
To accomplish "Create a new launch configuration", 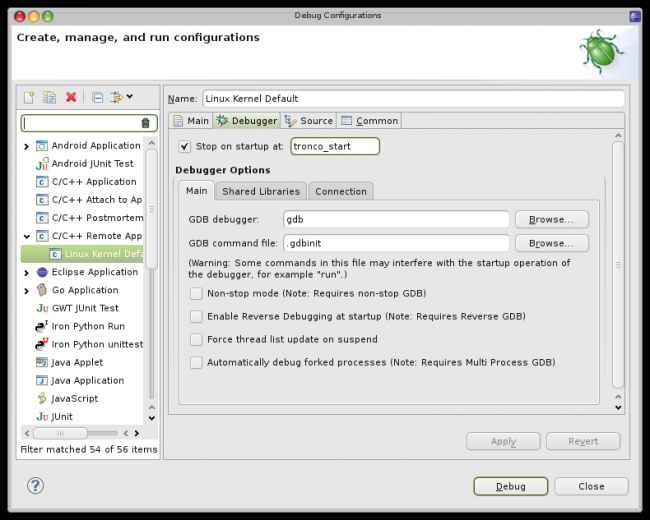I will tap(29, 97).
